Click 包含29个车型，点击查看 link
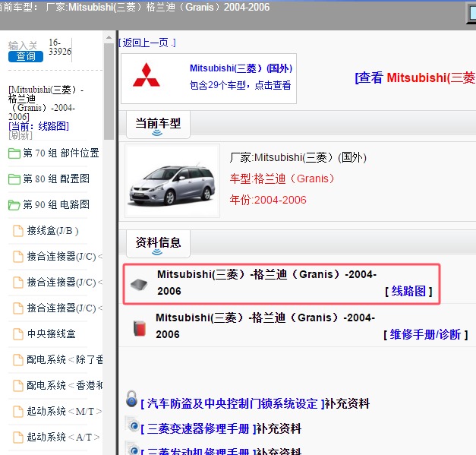476x455 pixels. coord(240,85)
